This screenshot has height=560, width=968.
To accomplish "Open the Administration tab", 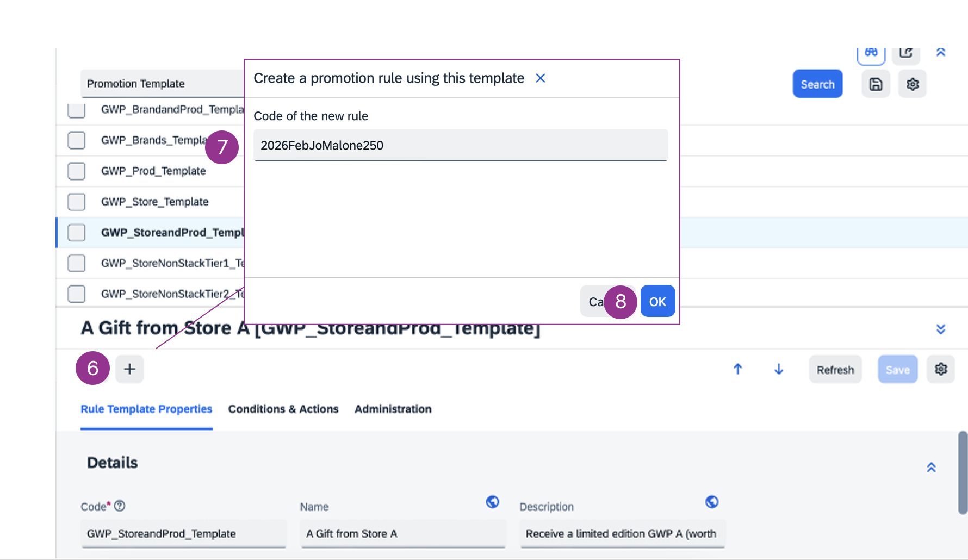I will click(x=393, y=409).
